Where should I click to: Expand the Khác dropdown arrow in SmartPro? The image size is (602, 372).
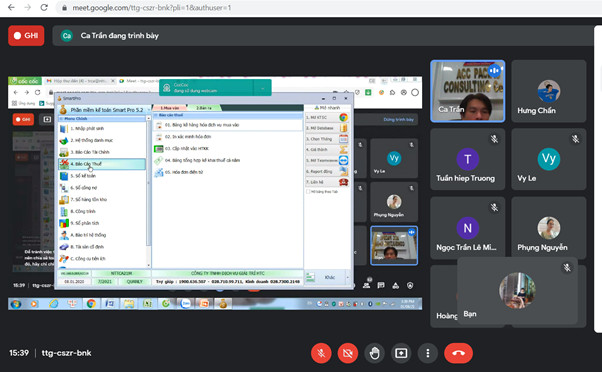pyautogui.click(x=347, y=277)
